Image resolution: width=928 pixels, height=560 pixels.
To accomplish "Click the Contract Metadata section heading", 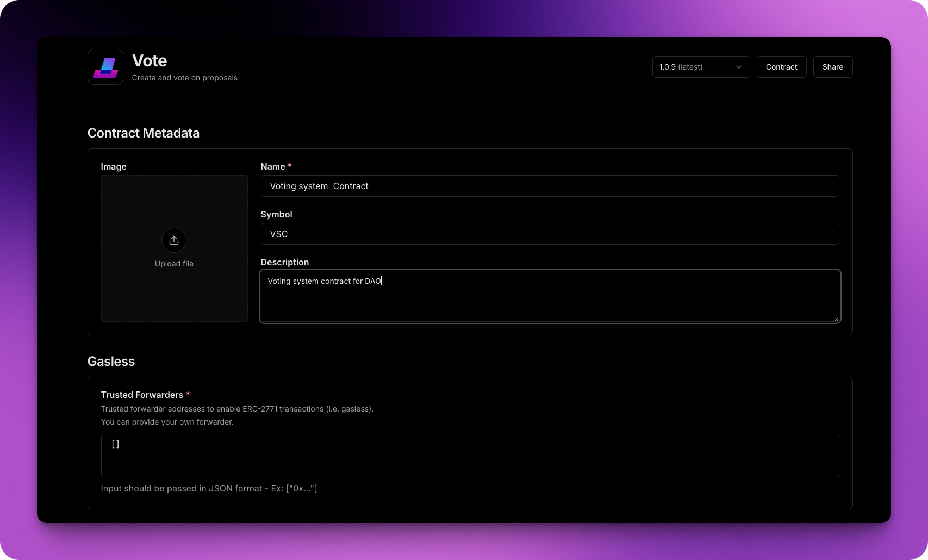I will coord(144,133).
